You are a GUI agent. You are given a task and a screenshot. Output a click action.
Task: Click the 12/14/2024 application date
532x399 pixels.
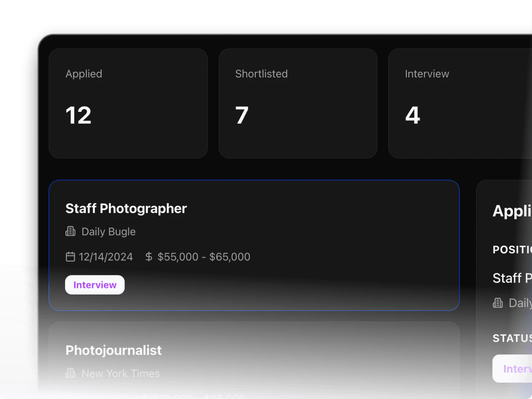click(106, 257)
